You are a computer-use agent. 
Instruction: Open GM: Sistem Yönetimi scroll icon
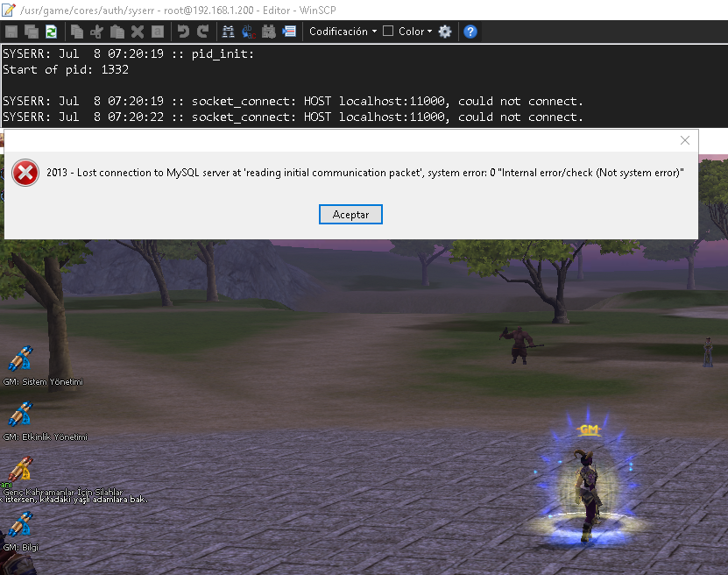click(20, 358)
